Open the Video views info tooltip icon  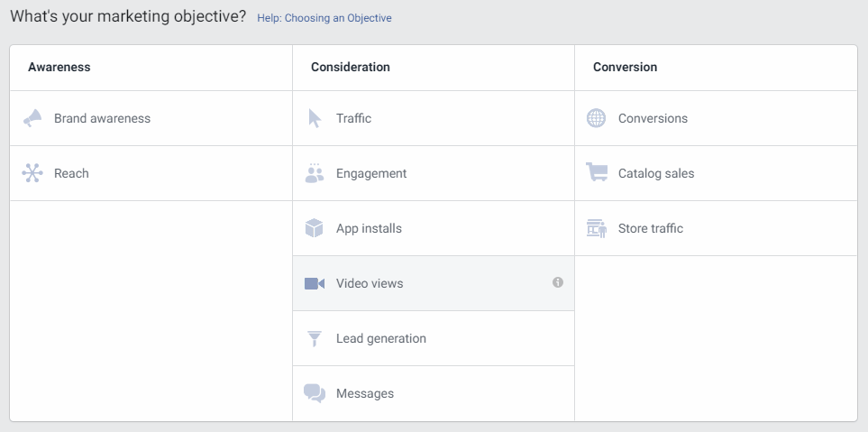coord(557,282)
